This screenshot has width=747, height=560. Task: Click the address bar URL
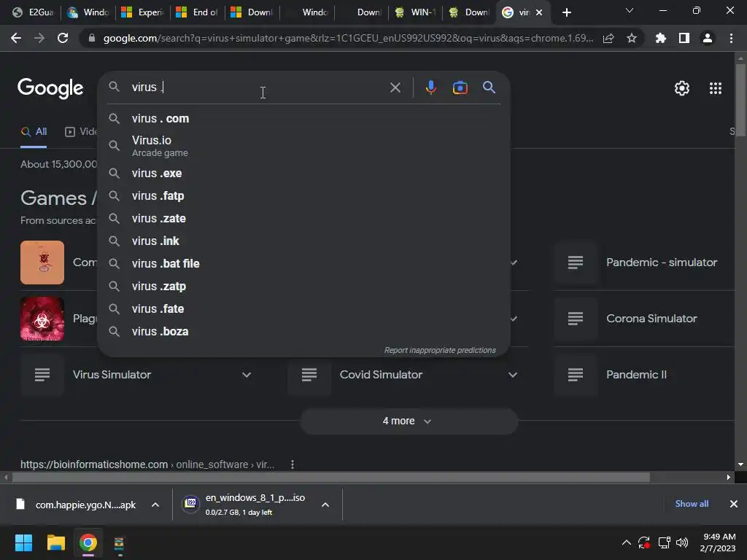(x=348, y=38)
